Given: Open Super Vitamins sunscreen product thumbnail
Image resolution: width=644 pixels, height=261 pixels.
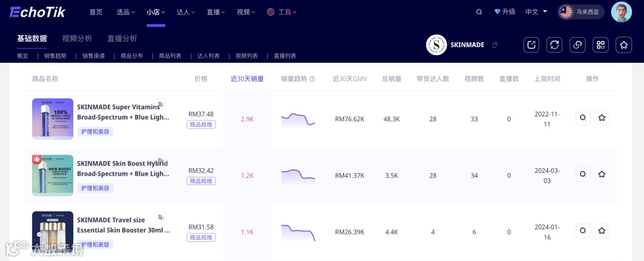Looking at the screenshot, I should (x=52, y=119).
